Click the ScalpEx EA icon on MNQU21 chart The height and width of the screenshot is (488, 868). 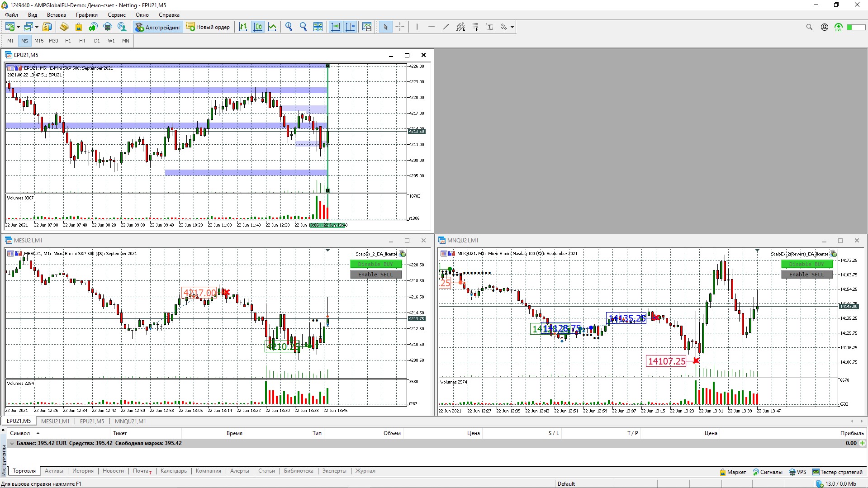pyautogui.click(x=834, y=254)
